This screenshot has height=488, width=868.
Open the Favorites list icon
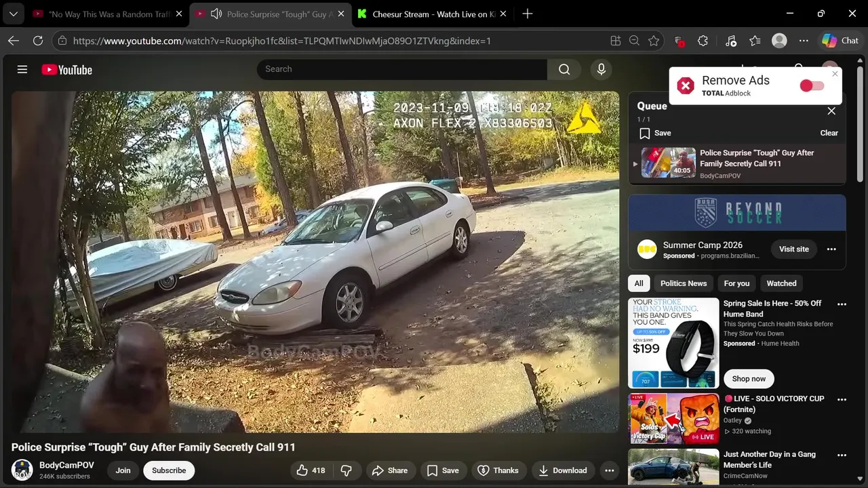[x=755, y=41]
